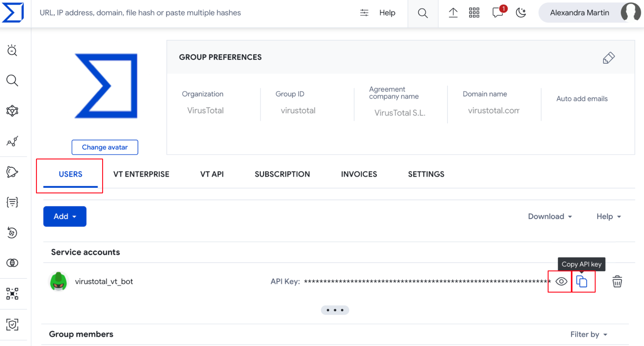This screenshot has height=346, width=644.
Task: Copy the API key with copy icon
Action: tap(582, 282)
